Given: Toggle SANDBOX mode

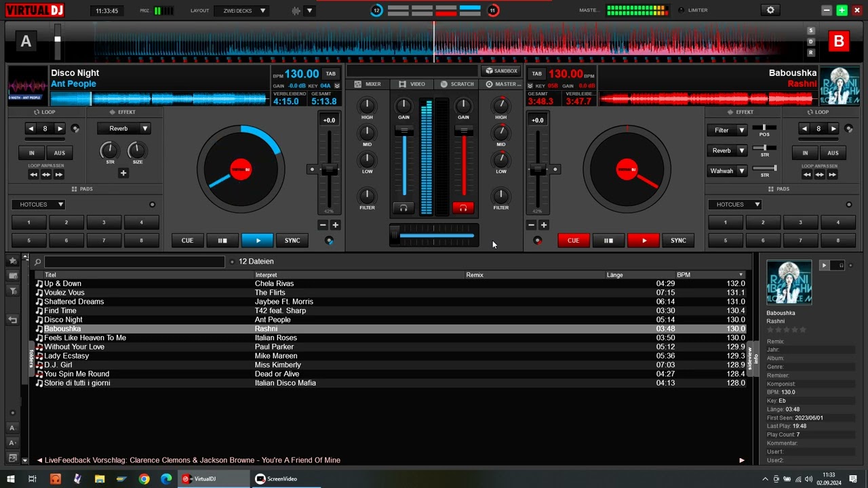Looking at the screenshot, I should [x=501, y=70].
